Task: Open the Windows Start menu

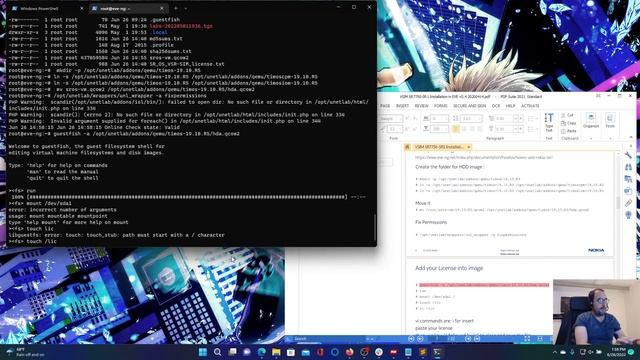Action: click(202, 352)
